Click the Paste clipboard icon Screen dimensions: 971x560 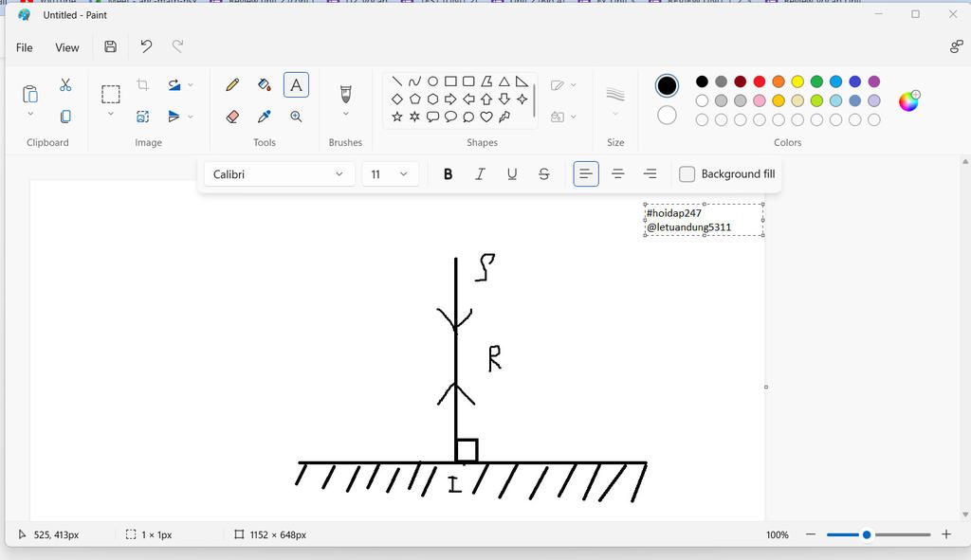(x=29, y=94)
